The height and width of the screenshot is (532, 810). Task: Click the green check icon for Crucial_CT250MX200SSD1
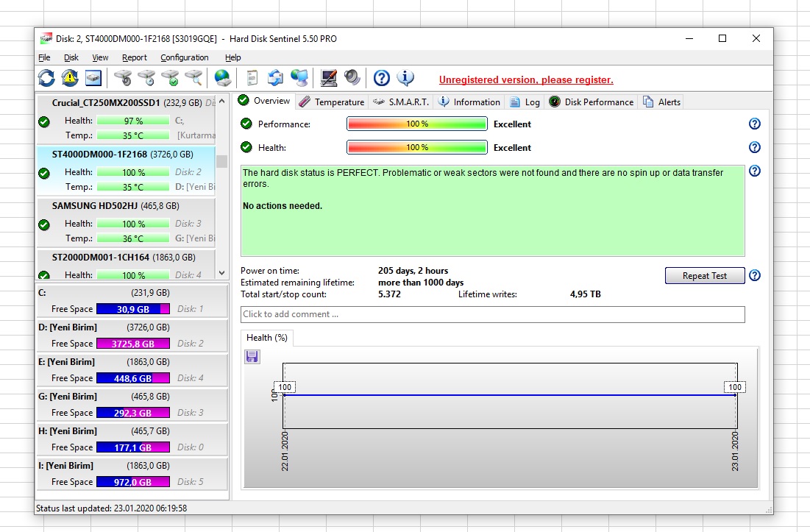point(44,122)
